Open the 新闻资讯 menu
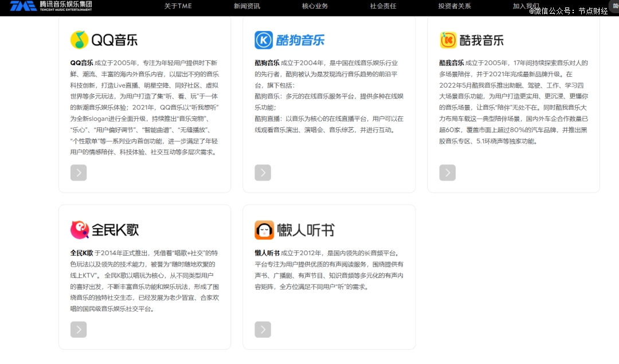 [246, 6]
